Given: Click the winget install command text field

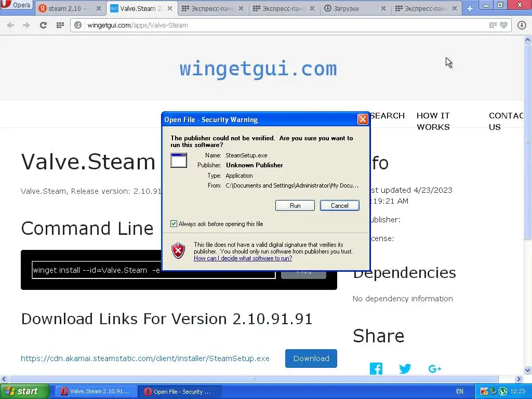Looking at the screenshot, I should 154,270.
